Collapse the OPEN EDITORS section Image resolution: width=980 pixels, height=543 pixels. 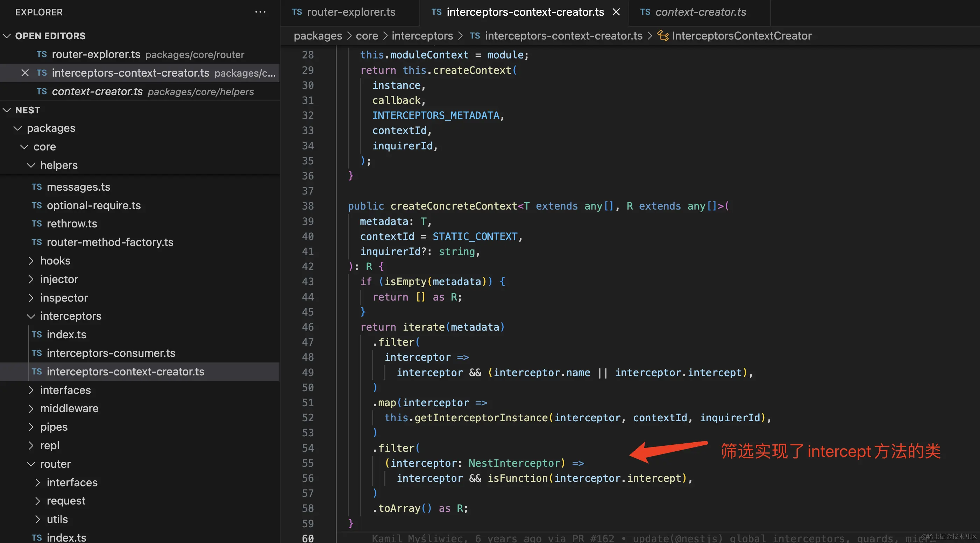pos(6,36)
